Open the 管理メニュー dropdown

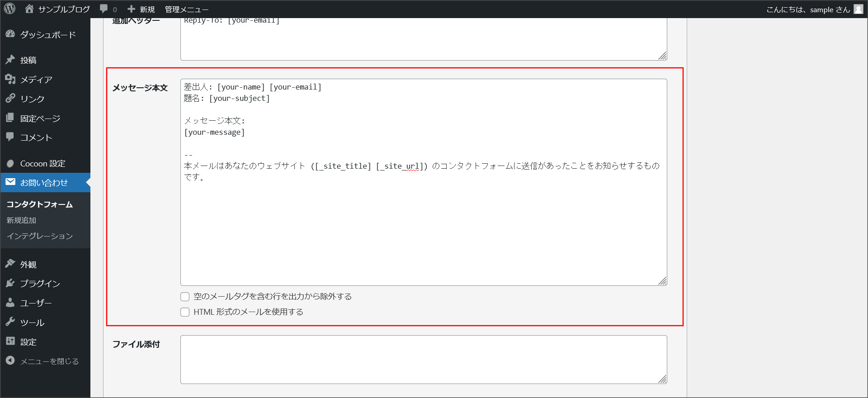click(x=186, y=9)
